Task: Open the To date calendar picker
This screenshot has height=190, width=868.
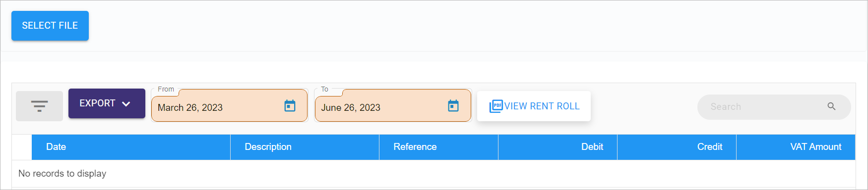Action: (453, 106)
